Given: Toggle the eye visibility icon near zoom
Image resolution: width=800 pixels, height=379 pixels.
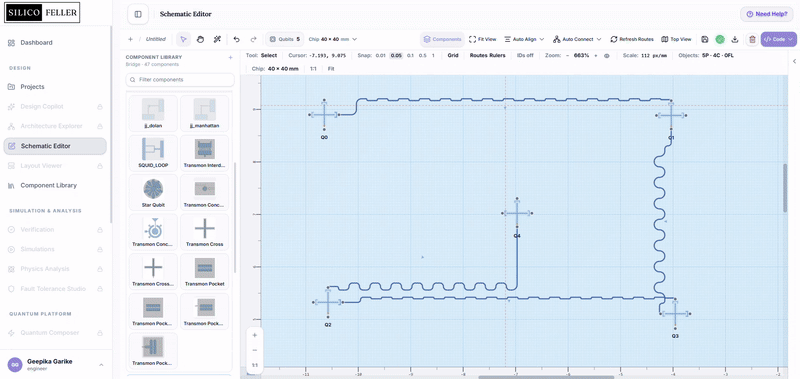Looking at the screenshot, I should click(607, 56).
